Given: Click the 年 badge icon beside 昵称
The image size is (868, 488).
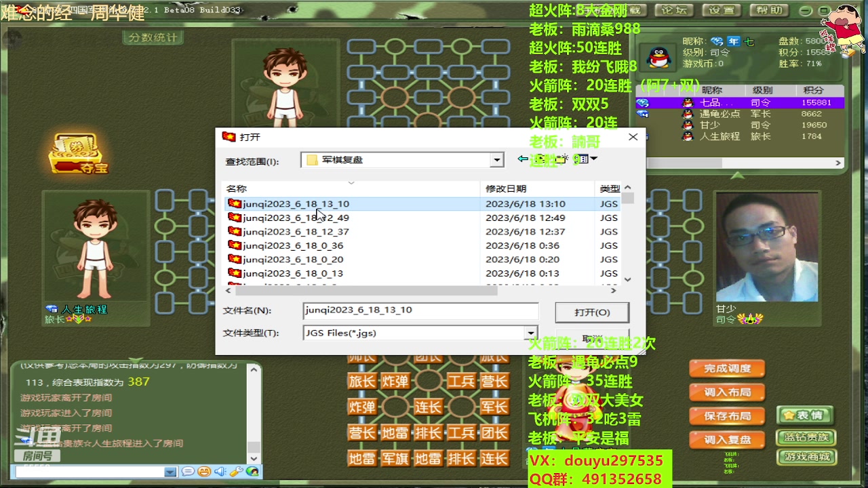Looking at the screenshot, I should pos(734,41).
